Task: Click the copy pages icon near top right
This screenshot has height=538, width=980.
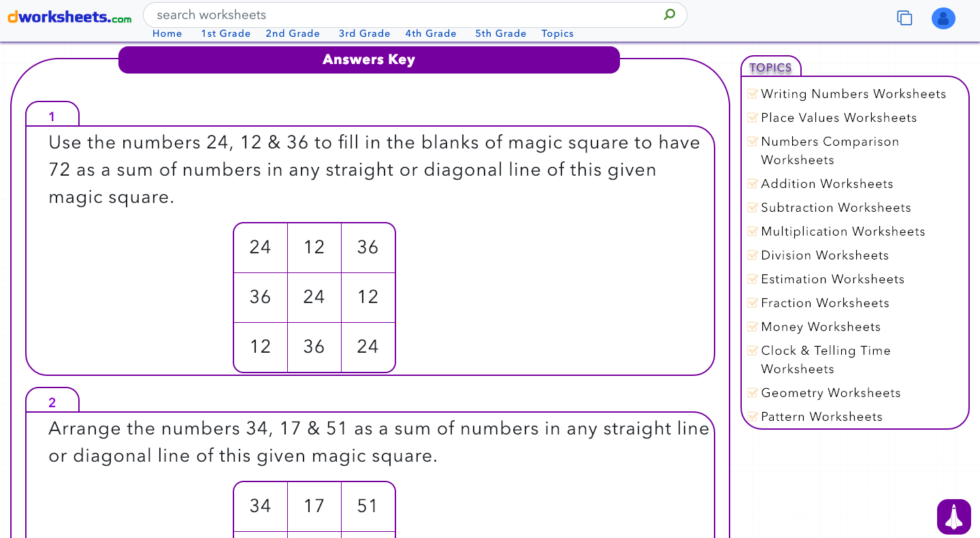Action: [x=904, y=18]
